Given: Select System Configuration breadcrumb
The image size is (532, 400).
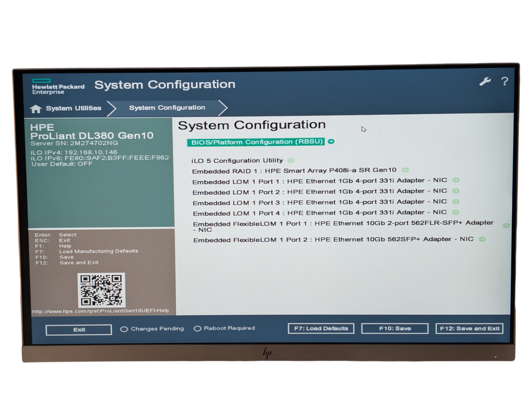Looking at the screenshot, I should (167, 107).
